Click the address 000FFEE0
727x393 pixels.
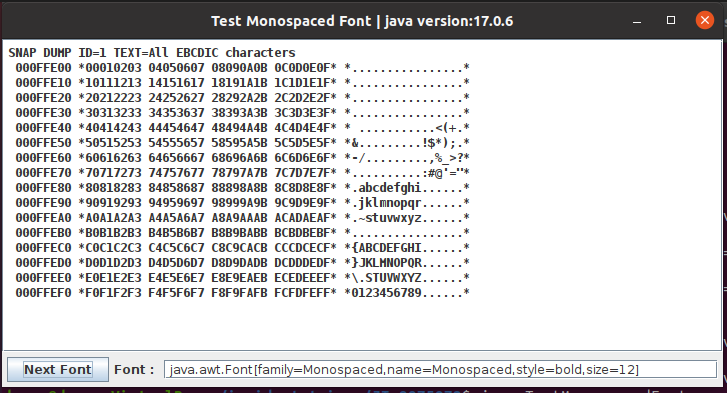[x=44, y=278]
